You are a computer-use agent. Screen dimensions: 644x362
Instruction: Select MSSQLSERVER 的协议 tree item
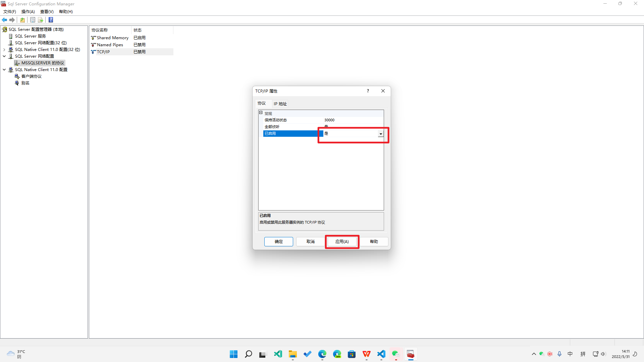click(43, 63)
